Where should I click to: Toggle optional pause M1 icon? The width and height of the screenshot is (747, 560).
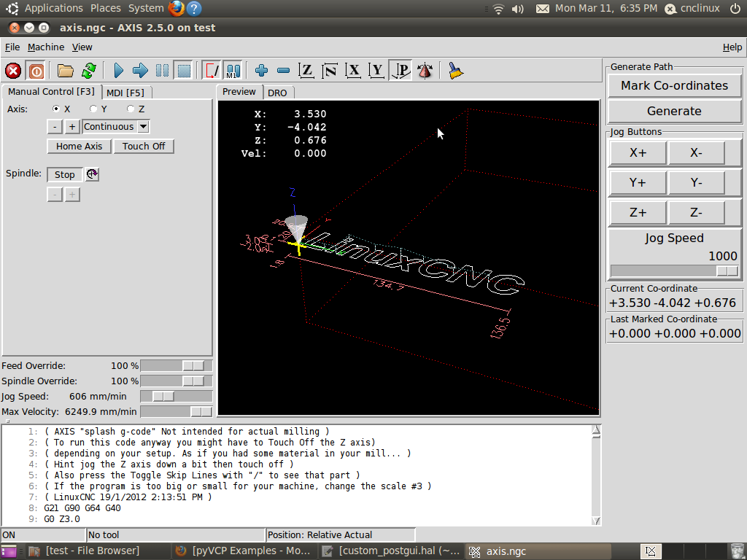(233, 71)
